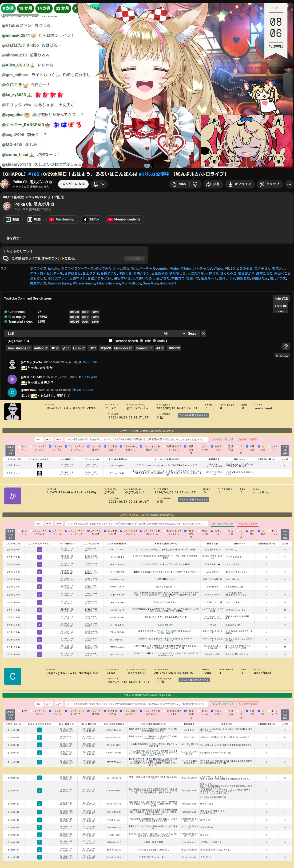The width and height of the screenshot is (294, 868).
Task: Click the keyword search field containing はあ
Action: [81, 333]
